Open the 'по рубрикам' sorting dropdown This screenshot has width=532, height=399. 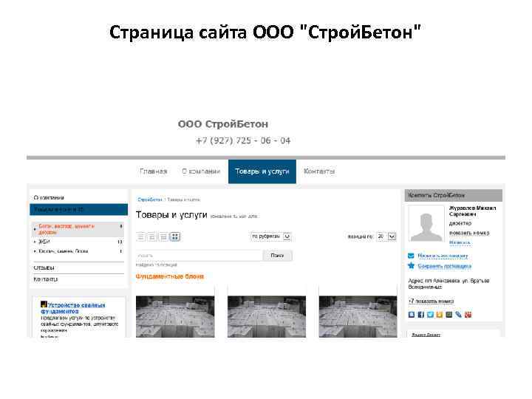(270, 236)
